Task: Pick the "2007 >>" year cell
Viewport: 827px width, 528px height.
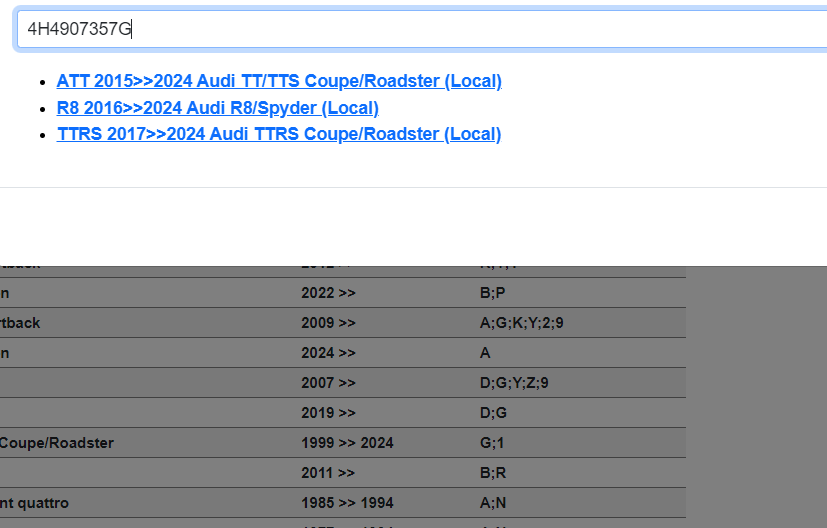Action: click(x=328, y=383)
